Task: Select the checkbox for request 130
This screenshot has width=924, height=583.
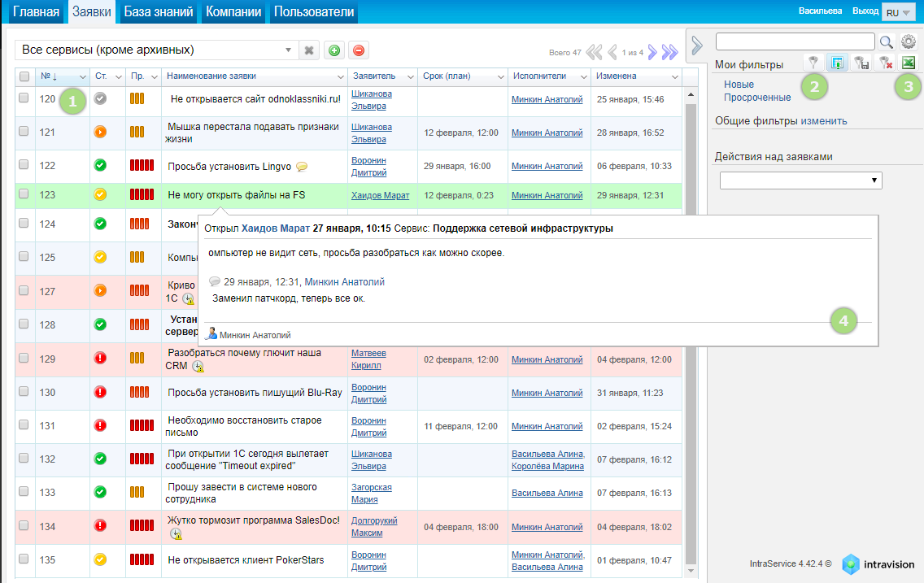Action: [24, 392]
